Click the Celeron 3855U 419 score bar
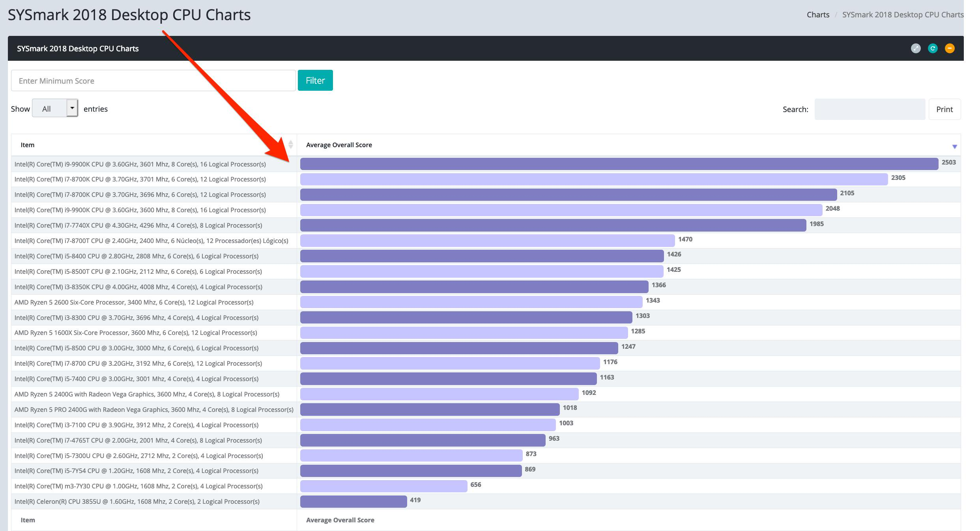 pos(353,501)
